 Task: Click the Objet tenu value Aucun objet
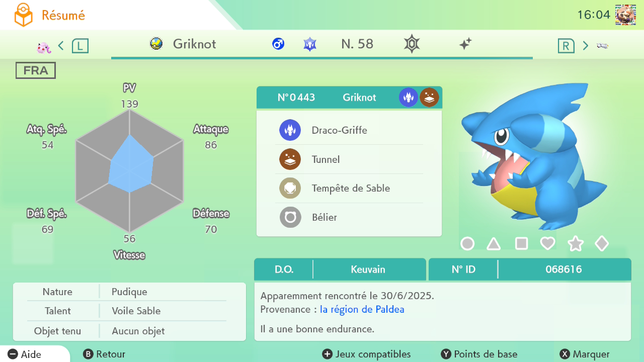pos(138,331)
